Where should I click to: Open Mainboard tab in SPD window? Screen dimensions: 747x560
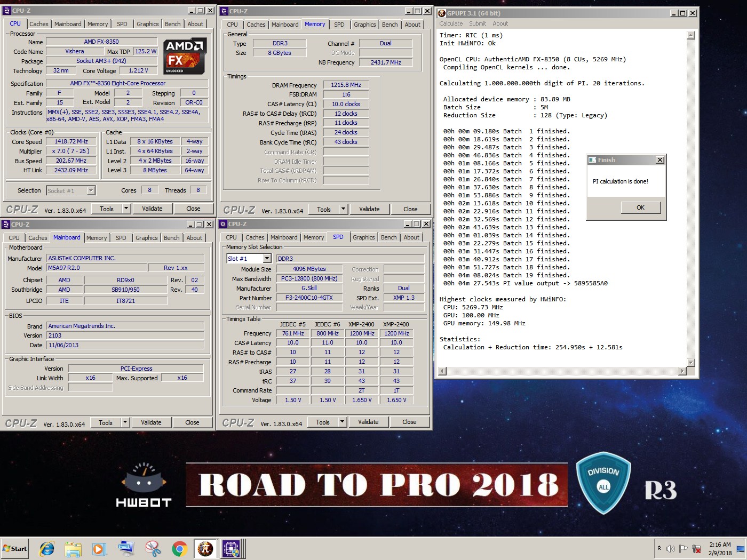click(283, 237)
